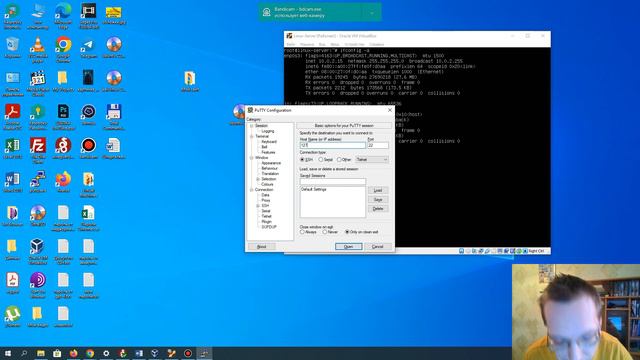The image size is (640, 360).
Task: Open the Word desktop shortcut
Action: coord(12,181)
